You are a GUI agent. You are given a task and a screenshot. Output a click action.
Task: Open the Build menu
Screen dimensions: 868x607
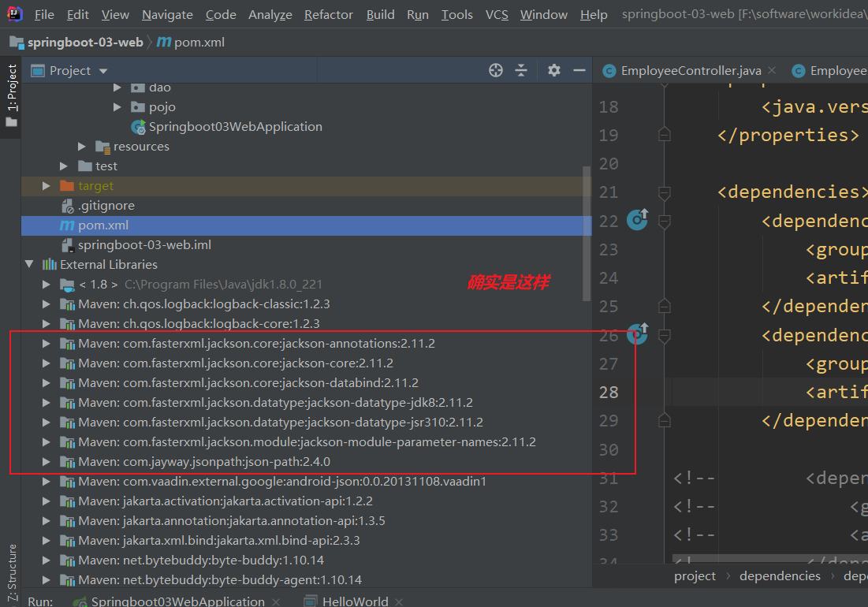coord(380,14)
